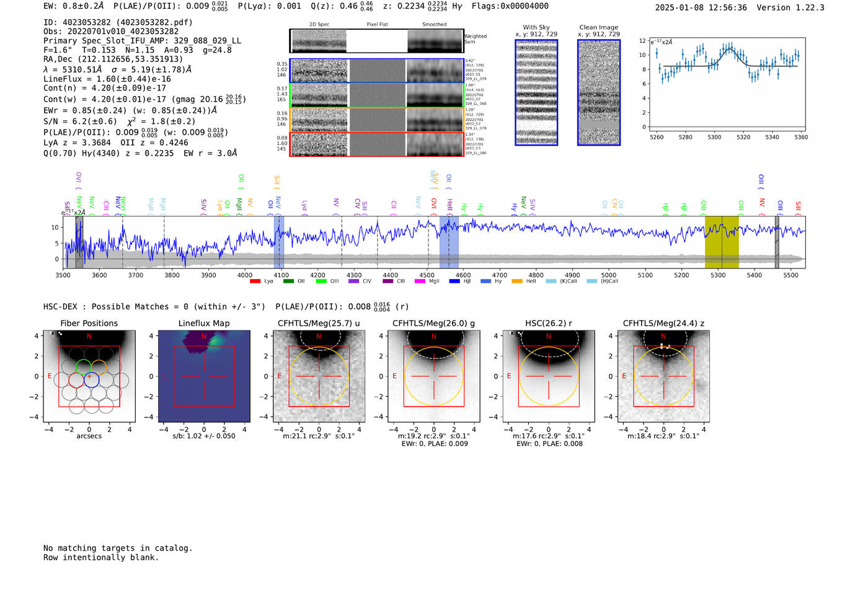The height and width of the screenshot is (591, 868).
Task: Open the Clean Image panel
Action: click(599, 92)
